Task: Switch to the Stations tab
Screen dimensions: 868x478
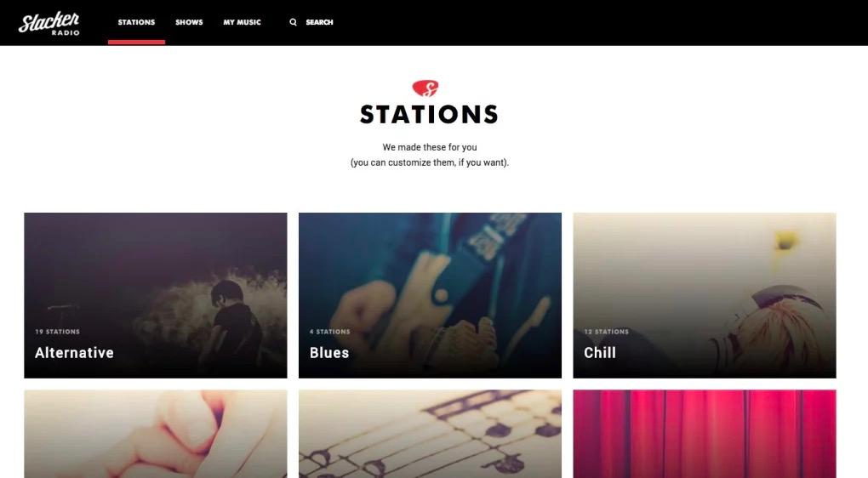Action: point(136,22)
